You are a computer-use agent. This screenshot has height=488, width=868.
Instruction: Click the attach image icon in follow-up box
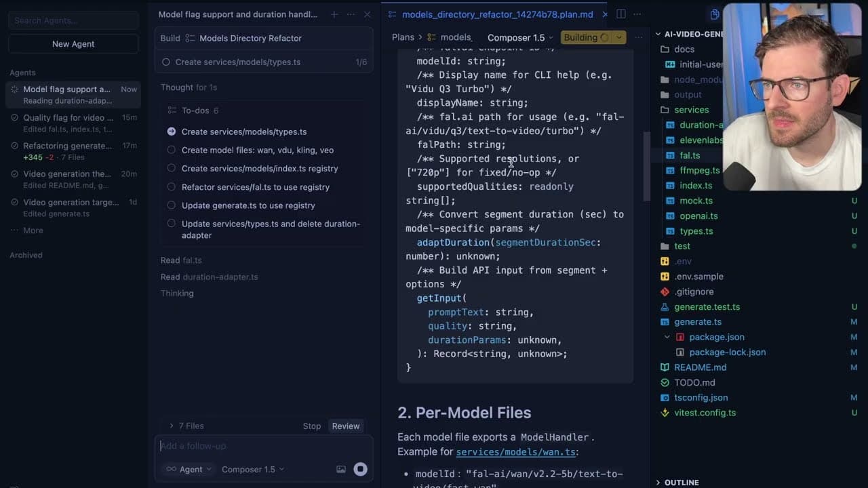click(341, 469)
